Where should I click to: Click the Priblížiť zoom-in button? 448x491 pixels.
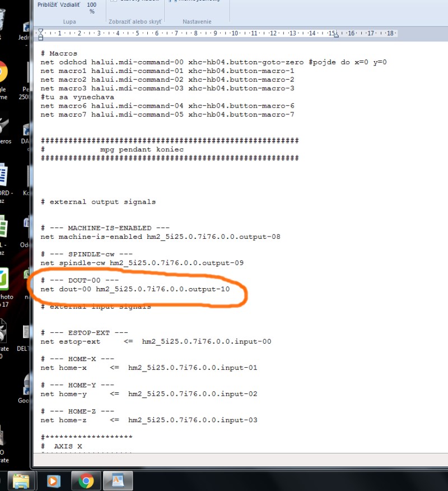tap(46, 4)
